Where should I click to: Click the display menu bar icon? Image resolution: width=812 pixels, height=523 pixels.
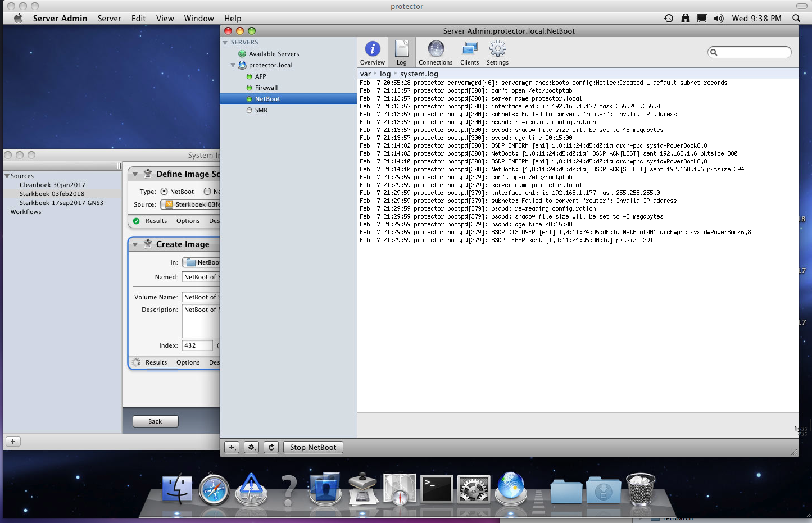702,19
